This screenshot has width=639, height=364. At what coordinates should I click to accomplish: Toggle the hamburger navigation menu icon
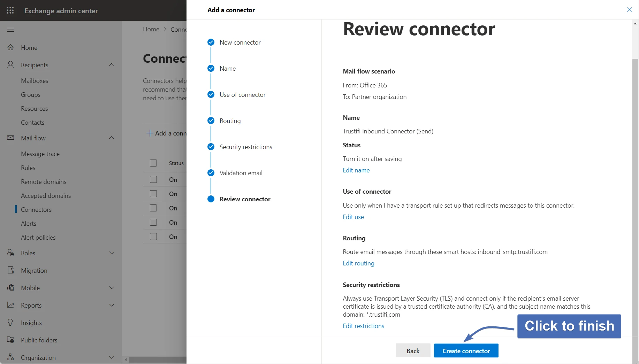(x=10, y=30)
